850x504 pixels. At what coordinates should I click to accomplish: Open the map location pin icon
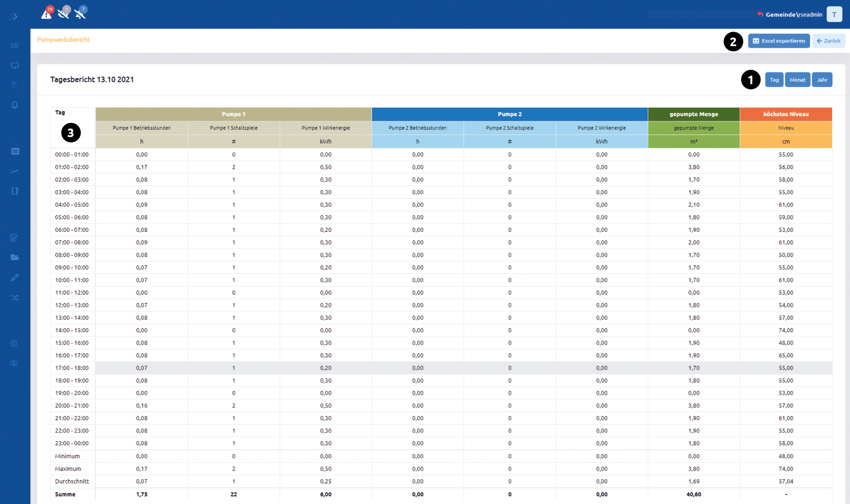click(14, 85)
